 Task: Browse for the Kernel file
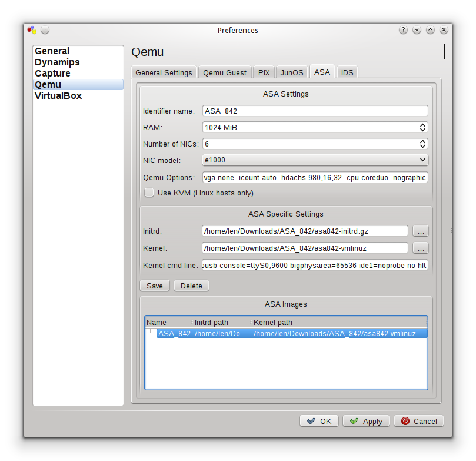421,248
